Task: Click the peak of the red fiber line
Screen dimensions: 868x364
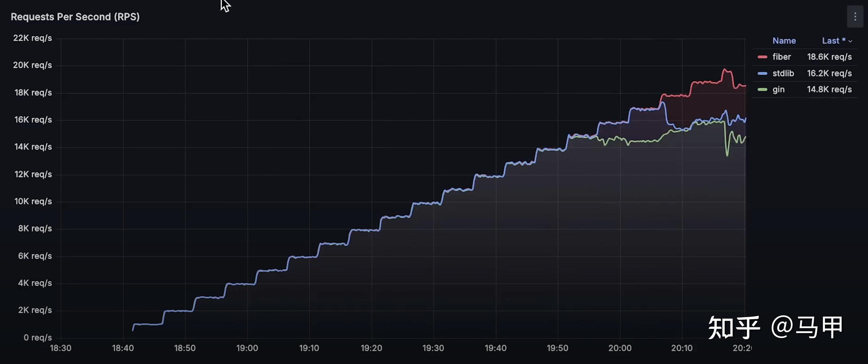Action: [x=725, y=69]
